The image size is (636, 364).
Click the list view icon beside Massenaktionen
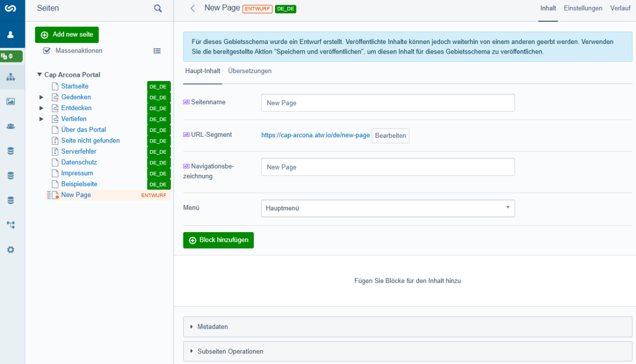(157, 51)
